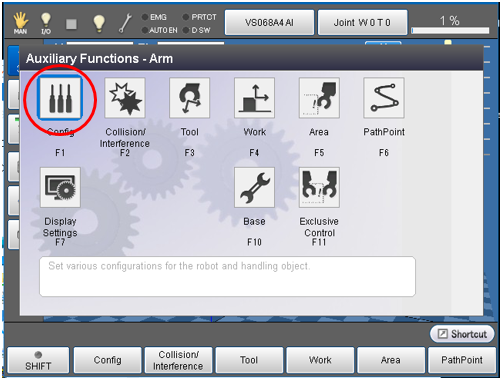This screenshot has width=502, height=380.
Task: Click the description text box
Action: coord(227,276)
